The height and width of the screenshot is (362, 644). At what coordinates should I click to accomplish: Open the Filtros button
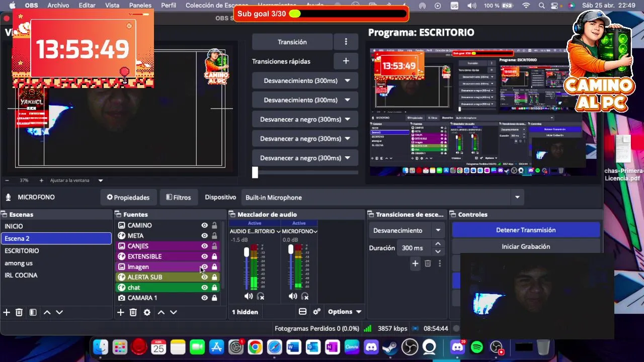[x=179, y=198]
